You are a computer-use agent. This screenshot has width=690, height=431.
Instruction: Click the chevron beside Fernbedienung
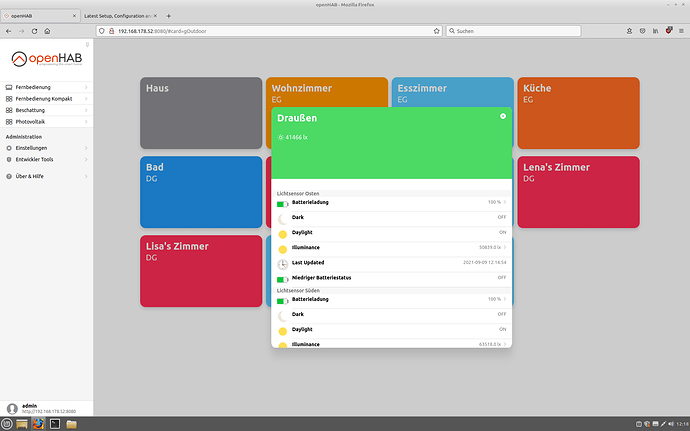coord(86,87)
